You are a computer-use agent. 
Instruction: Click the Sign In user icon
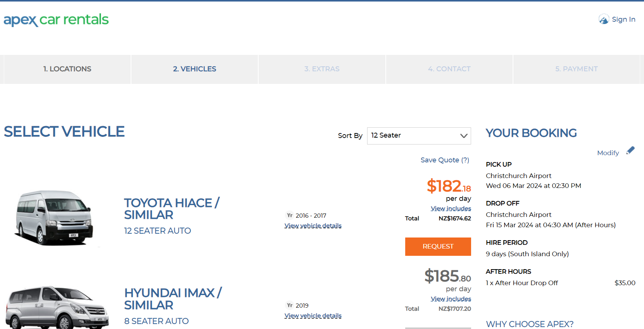604,19
